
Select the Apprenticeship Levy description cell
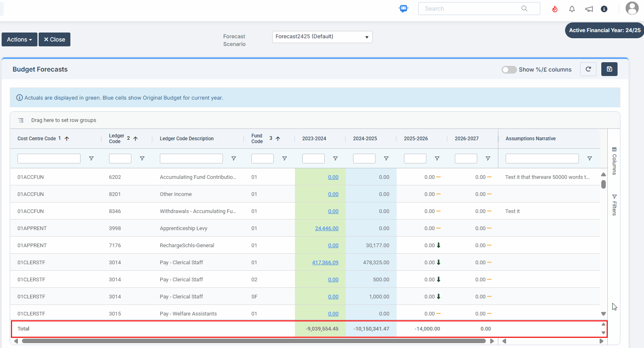[x=198, y=228]
